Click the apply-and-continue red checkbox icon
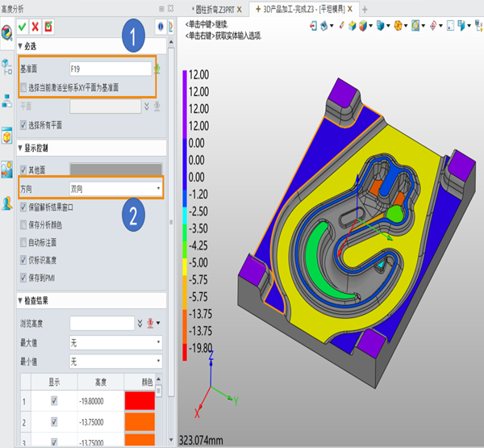The image size is (484, 448). [48, 27]
